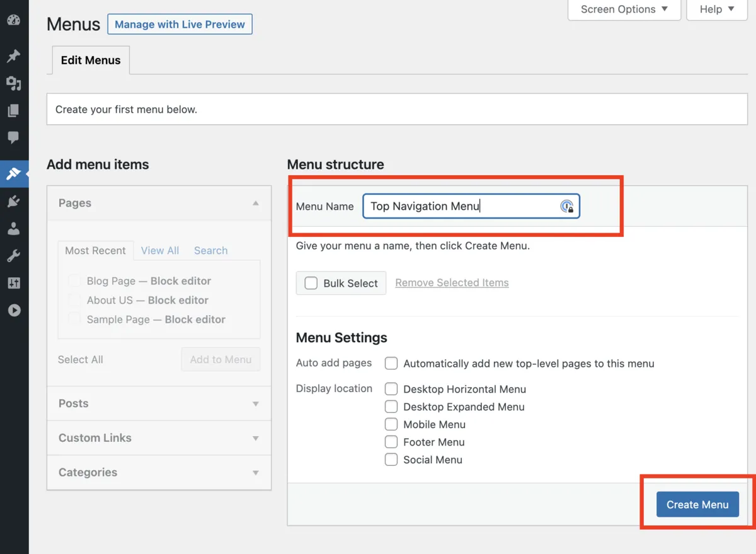Click the Remove Selected Items link

pyautogui.click(x=452, y=283)
